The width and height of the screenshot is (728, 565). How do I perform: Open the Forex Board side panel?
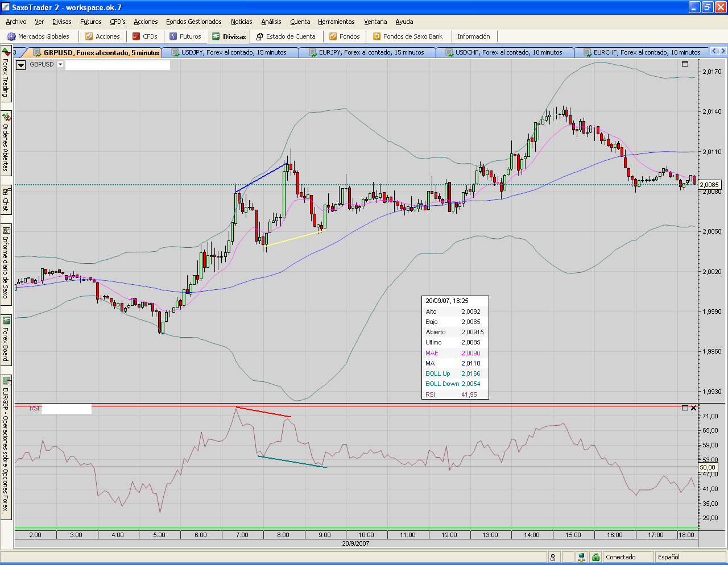point(6,340)
